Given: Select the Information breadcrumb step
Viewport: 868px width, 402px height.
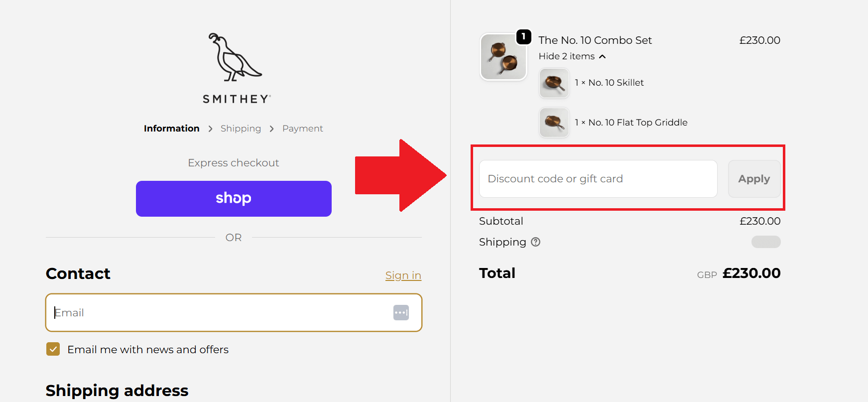Looking at the screenshot, I should click(x=171, y=129).
